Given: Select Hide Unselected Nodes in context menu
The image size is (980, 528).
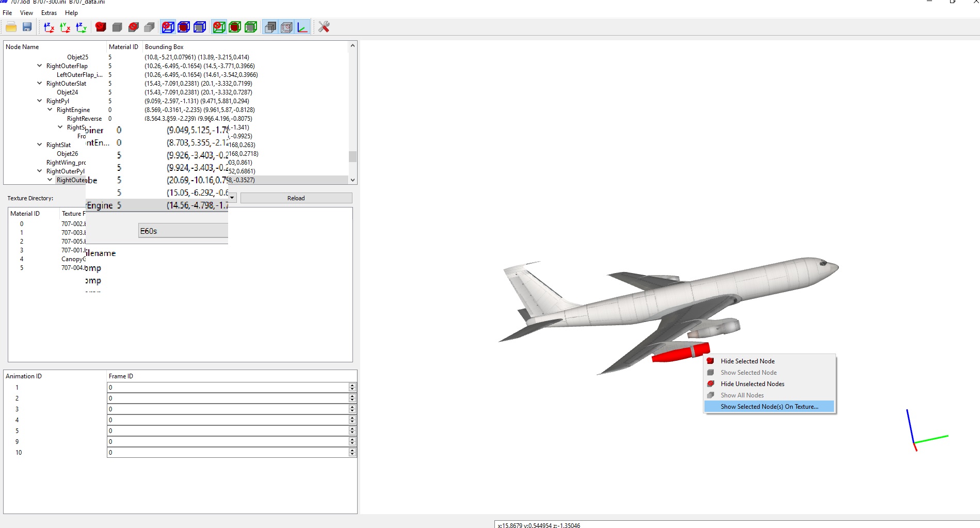Looking at the screenshot, I should click(x=752, y=384).
